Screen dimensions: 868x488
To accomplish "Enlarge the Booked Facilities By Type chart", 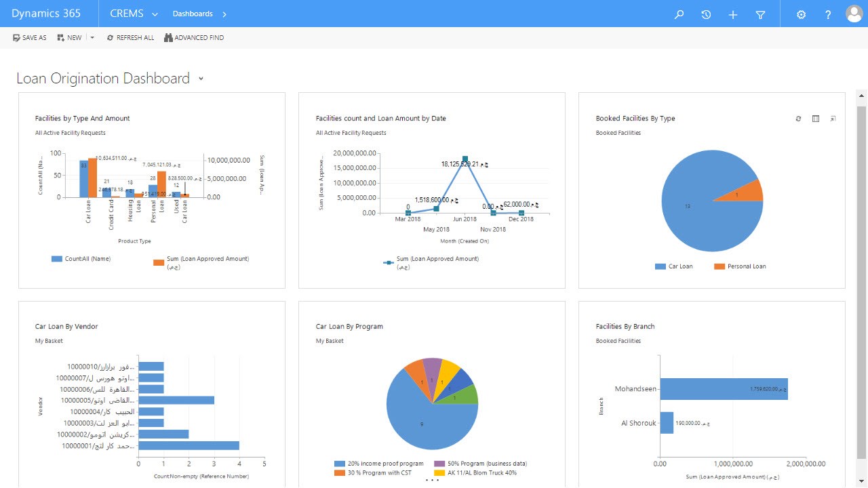I will pos(833,119).
